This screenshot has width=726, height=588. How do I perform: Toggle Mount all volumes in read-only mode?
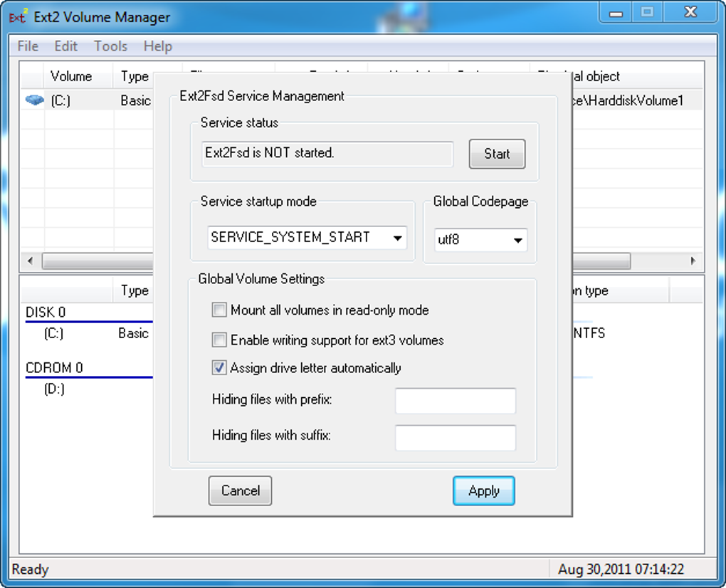pyautogui.click(x=219, y=310)
